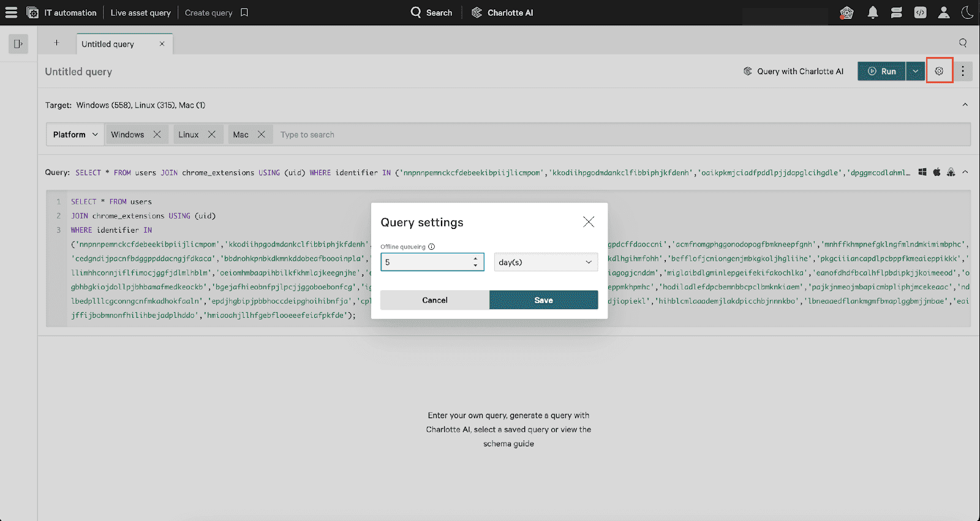
Task: Decrease the offline queueing value with down arrow
Action: 475,266
